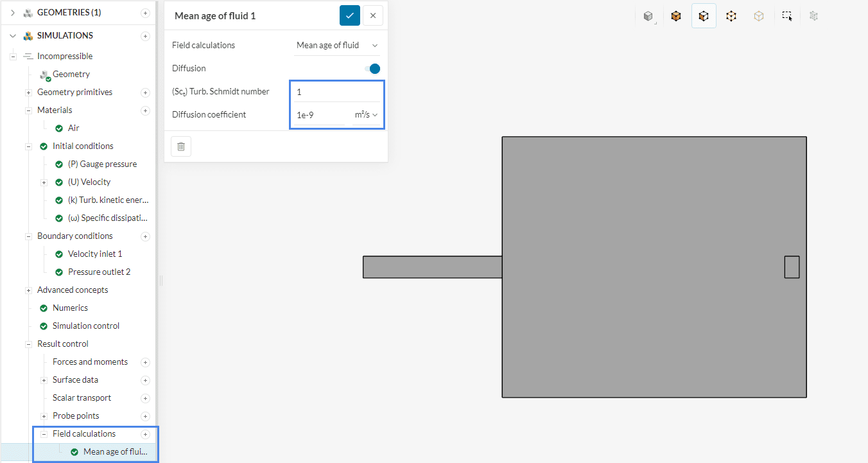Collapse the Boundary conditions tree node
The image size is (868, 463).
(28, 236)
